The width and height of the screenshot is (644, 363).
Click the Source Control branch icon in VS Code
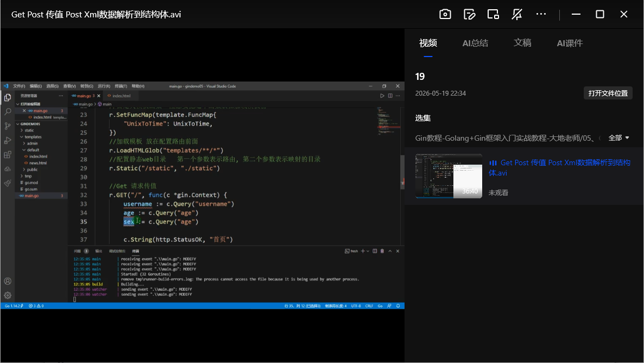(8, 126)
